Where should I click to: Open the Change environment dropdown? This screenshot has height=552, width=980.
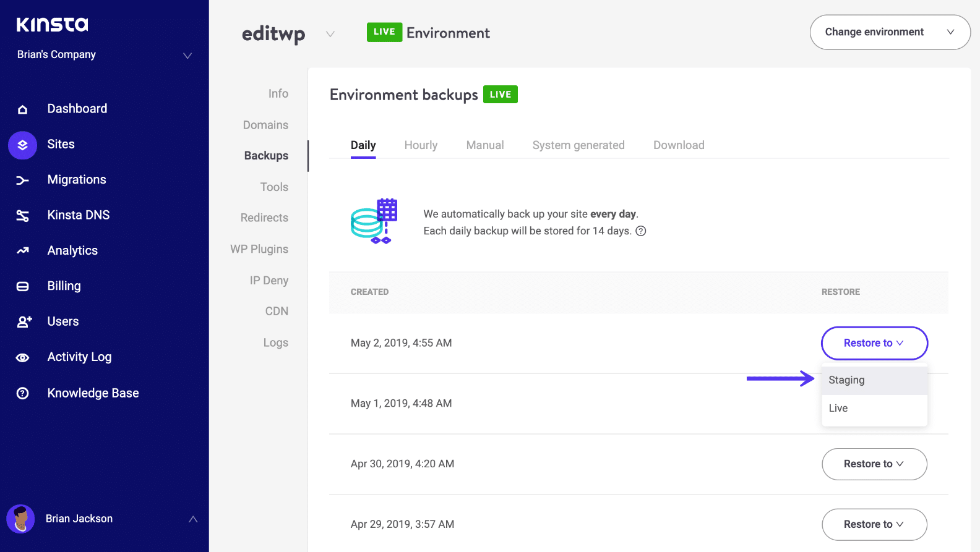click(x=890, y=32)
